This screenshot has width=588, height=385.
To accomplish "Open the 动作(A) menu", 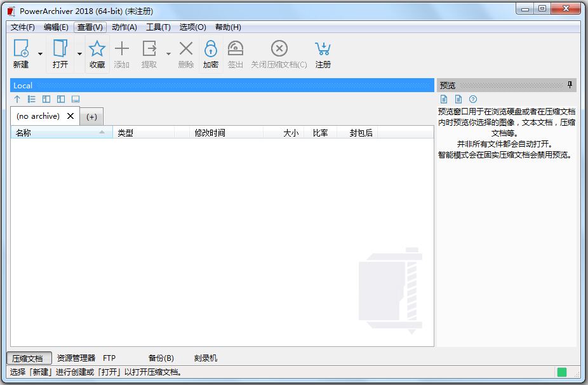I will click(x=124, y=27).
